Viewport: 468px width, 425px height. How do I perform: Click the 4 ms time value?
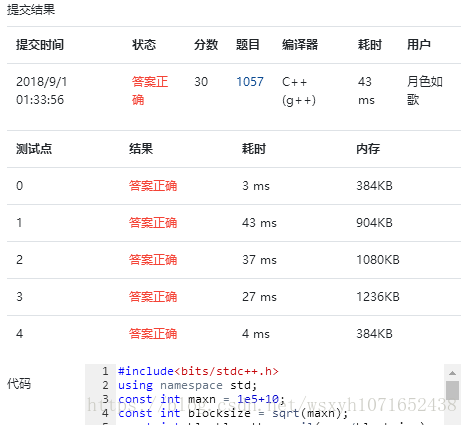[256, 334]
